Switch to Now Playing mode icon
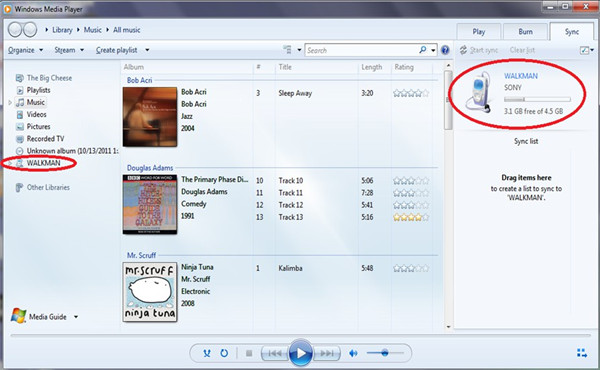 pos(582,353)
